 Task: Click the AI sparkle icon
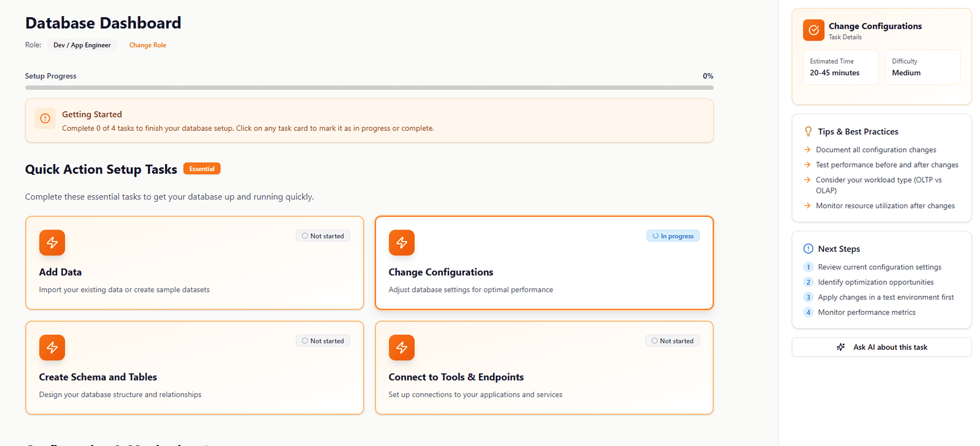(841, 347)
